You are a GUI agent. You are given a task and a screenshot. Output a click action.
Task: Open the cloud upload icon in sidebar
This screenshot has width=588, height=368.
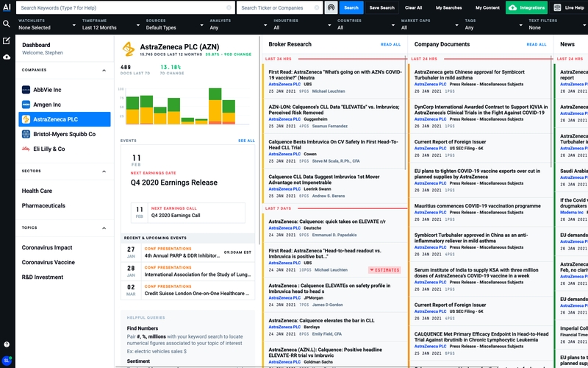pos(7,57)
